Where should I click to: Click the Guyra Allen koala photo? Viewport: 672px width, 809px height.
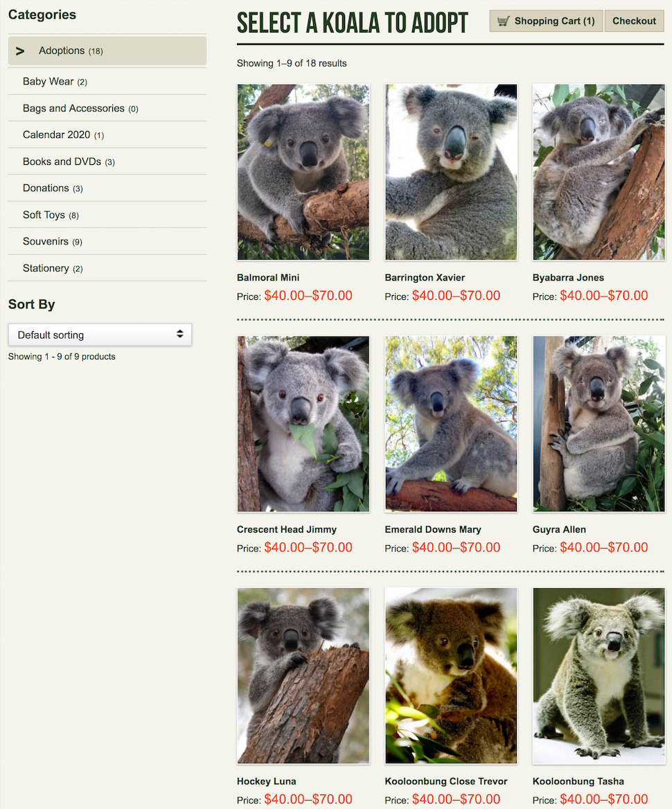pyautogui.click(x=599, y=424)
